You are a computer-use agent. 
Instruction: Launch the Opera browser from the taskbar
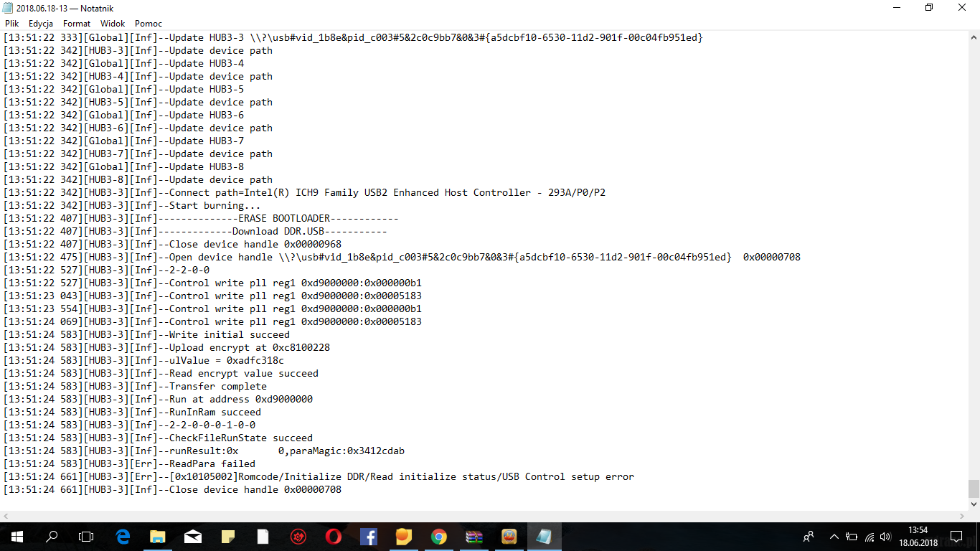[x=334, y=537]
